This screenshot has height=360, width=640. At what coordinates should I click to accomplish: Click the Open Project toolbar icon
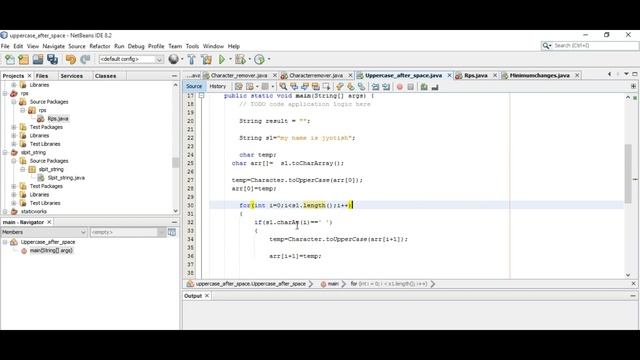pyautogui.click(x=38, y=59)
